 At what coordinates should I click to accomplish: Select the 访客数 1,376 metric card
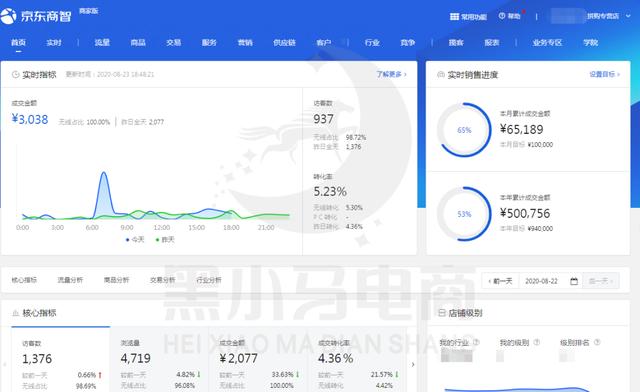(x=60, y=360)
